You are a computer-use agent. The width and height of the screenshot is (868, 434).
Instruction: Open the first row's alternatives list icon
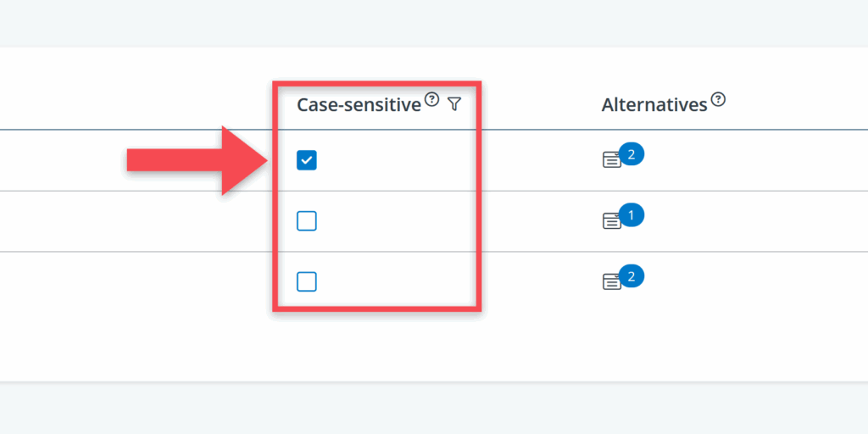pos(611,159)
